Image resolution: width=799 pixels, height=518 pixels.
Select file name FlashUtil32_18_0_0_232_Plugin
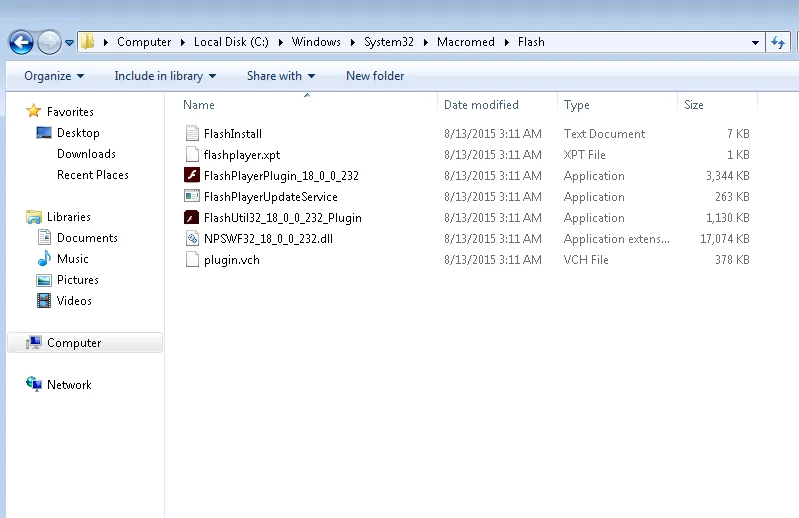click(283, 218)
